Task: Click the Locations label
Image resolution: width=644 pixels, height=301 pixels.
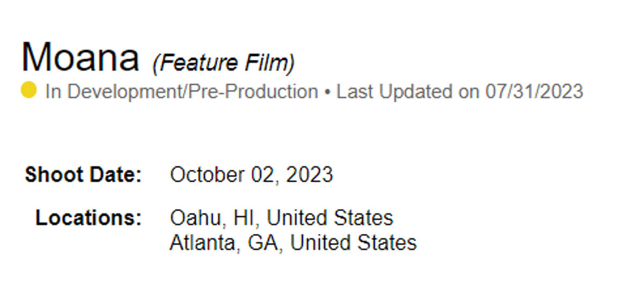Action: click(x=89, y=218)
